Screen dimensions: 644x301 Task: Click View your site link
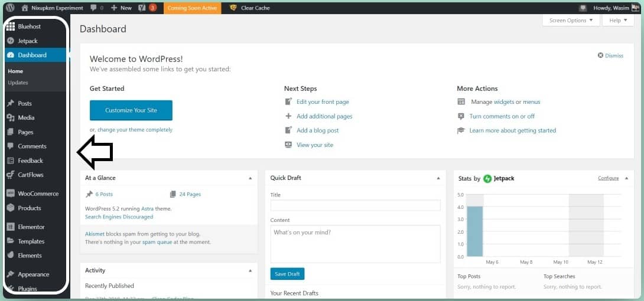tap(315, 145)
